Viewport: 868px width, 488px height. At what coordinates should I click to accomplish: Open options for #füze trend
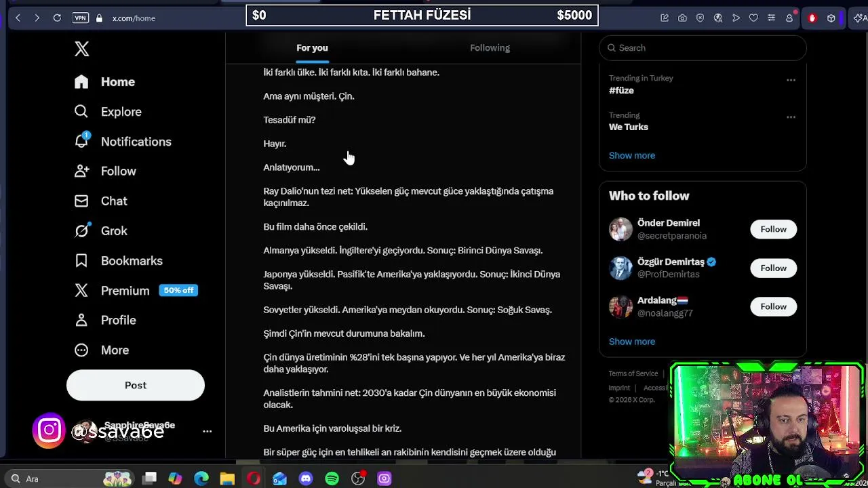point(791,80)
